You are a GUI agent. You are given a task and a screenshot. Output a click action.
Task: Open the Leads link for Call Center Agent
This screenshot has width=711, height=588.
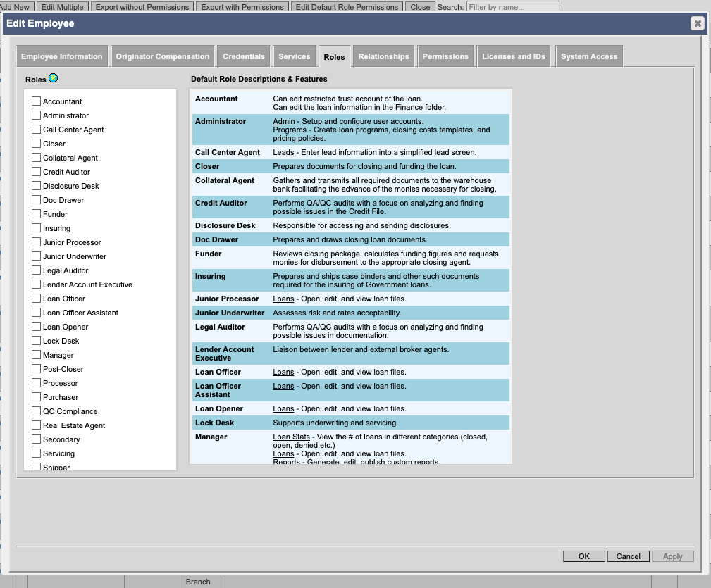click(x=283, y=152)
